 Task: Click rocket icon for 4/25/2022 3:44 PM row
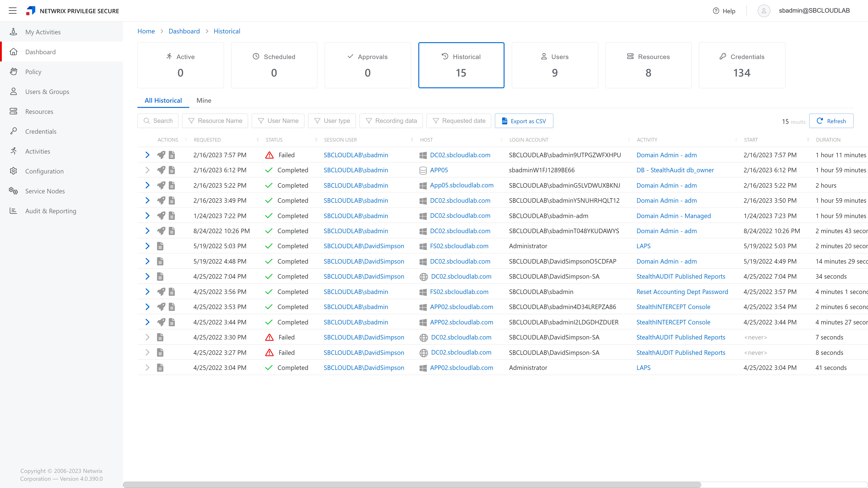161,322
